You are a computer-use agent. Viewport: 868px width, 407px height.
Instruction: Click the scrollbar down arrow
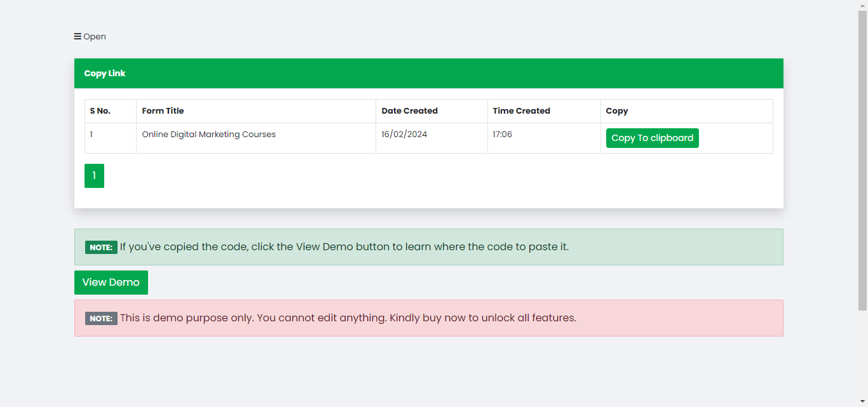tap(862, 402)
